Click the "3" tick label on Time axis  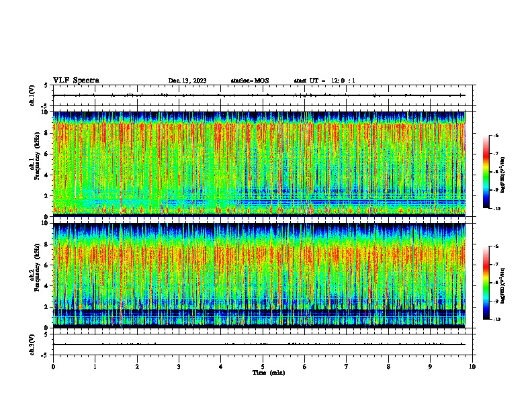pyautogui.click(x=179, y=367)
